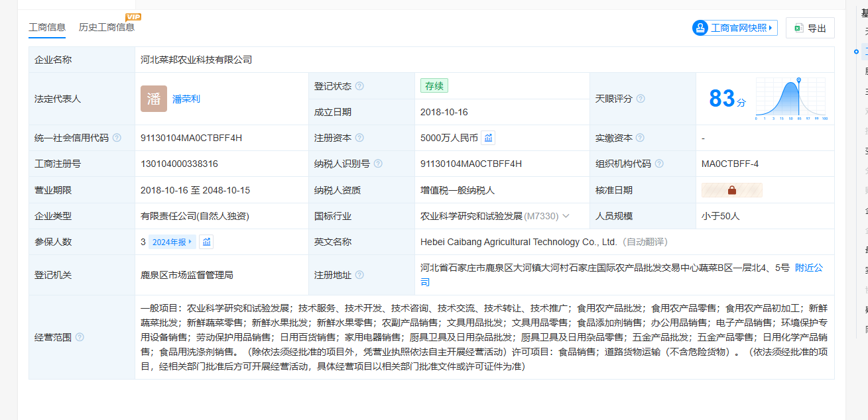Click the score marker on 天眼评分 curve
Screen dimensions: 868x420
coord(798,80)
